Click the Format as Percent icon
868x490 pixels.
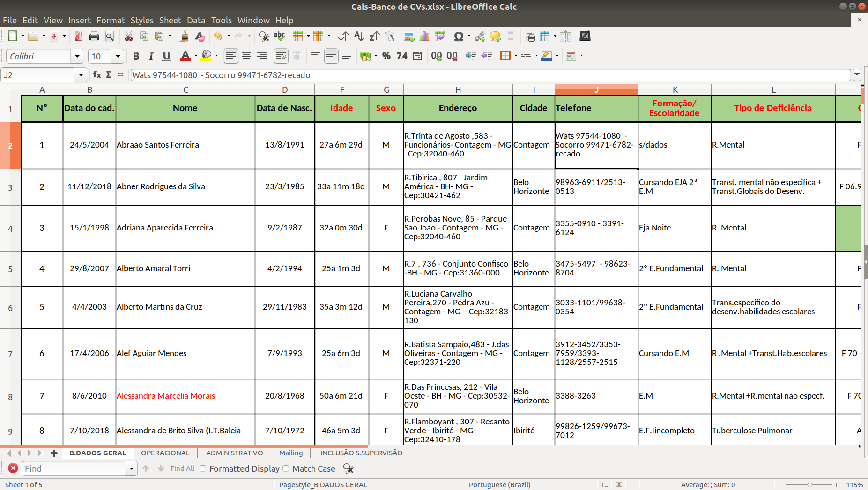386,56
